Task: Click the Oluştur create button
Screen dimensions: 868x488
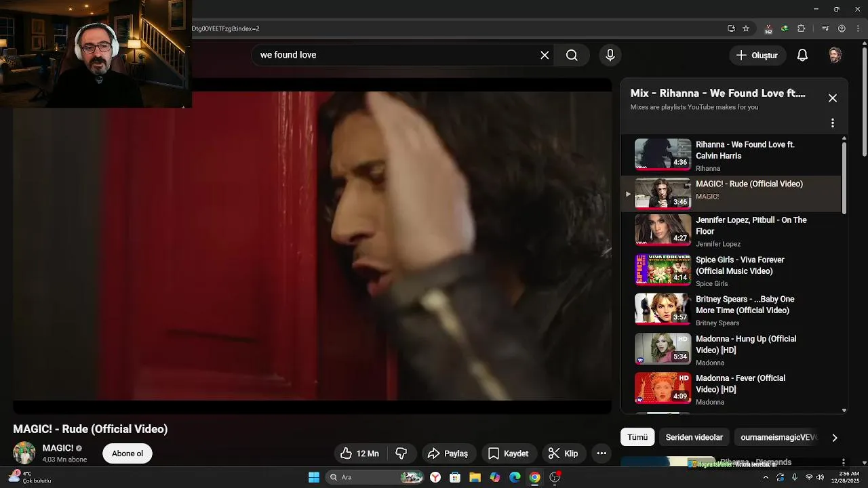Action: tap(758, 55)
